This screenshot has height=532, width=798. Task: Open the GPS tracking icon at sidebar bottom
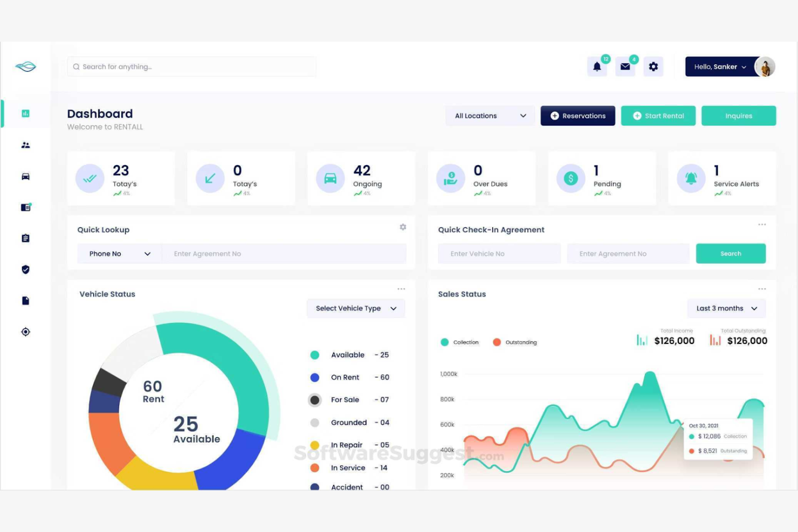click(25, 331)
